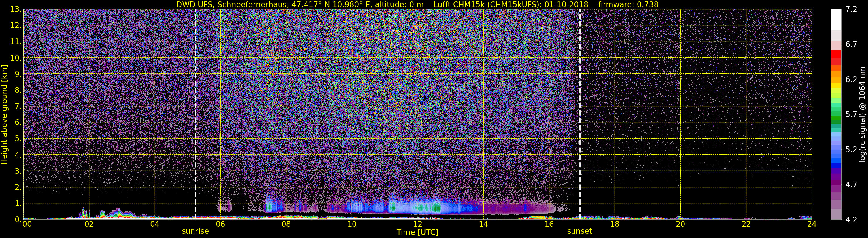Click the 'log(rc-signal) @ 1064 nm' colorbar label
Screen dimensions: 868x238
click(x=862, y=114)
